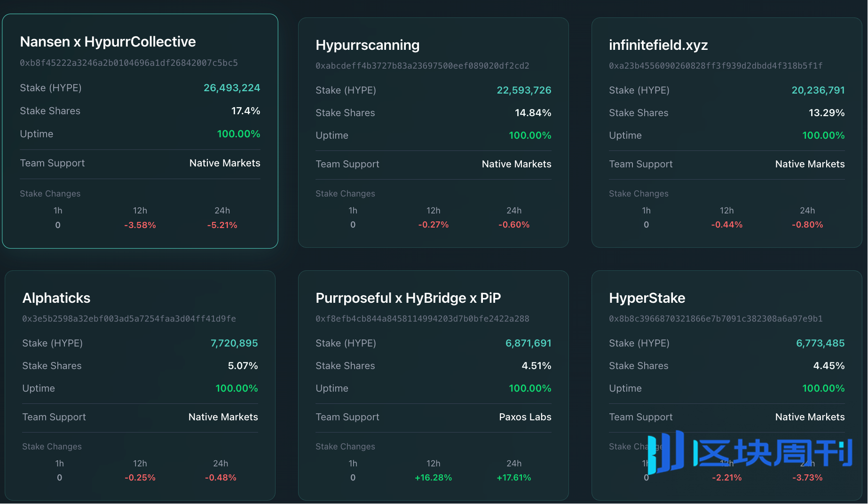Click Stake Changes label in Nansen card
The width and height of the screenshot is (868, 504).
click(50, 194)
